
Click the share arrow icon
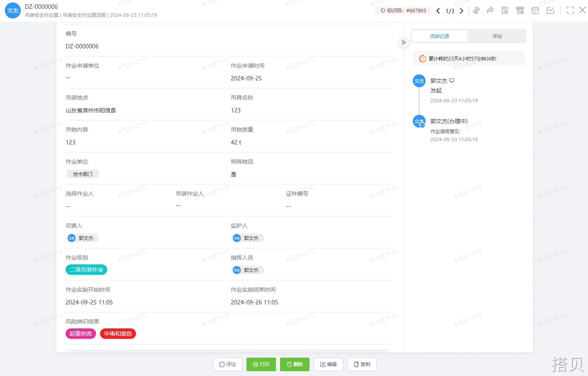(490, 10)
